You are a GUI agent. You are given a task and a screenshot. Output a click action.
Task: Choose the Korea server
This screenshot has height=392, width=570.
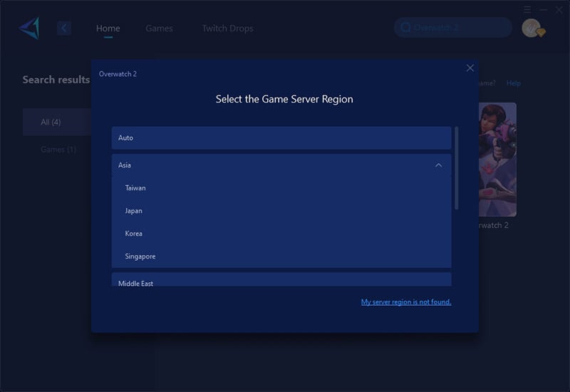coord(281,234)
